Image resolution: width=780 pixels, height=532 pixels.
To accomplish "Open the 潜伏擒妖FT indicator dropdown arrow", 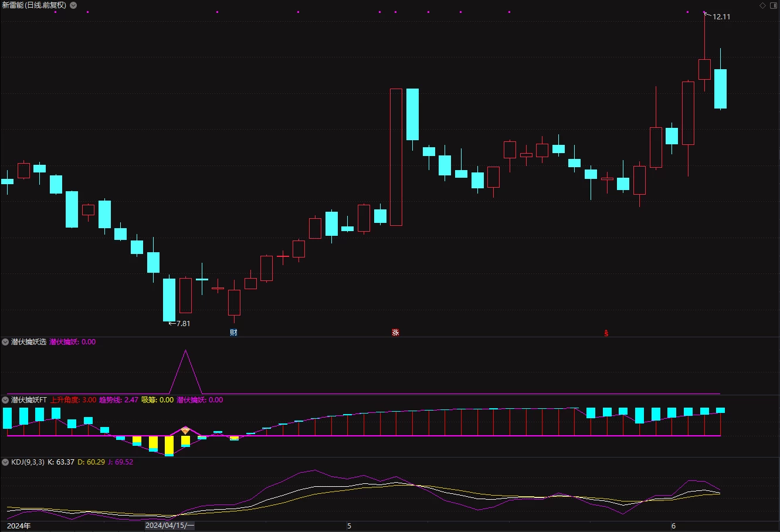I will pyautogui.click(x=5, y=400).
